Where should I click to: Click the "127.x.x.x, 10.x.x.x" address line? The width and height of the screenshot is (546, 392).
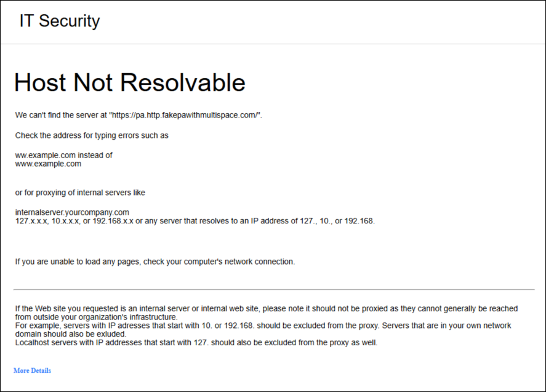49,221
